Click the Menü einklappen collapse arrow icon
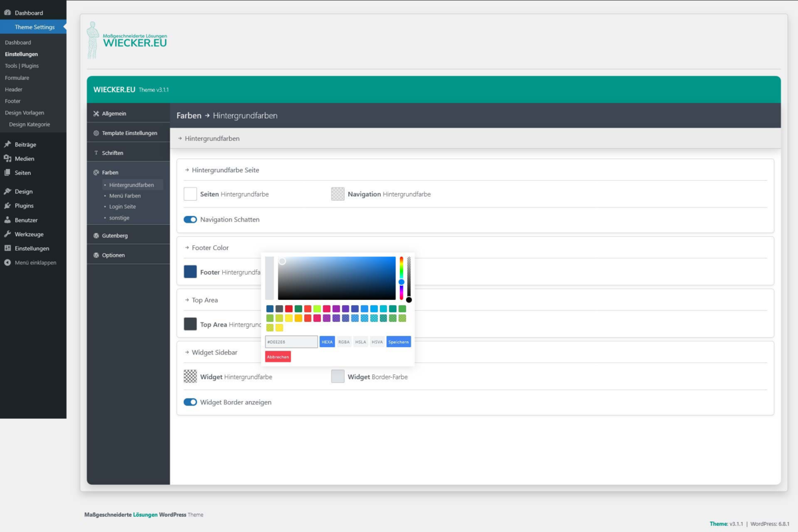The height and width of the screenshot is (532, 798). pyautogui.click(x=7, y=263)
